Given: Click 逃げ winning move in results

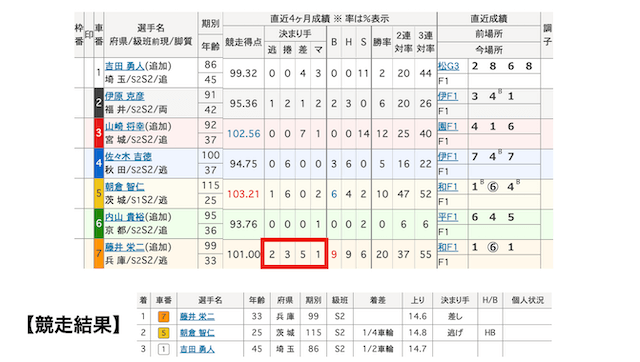Looking at the screenshot, I should pyautogui.click(x=455, y=333).
